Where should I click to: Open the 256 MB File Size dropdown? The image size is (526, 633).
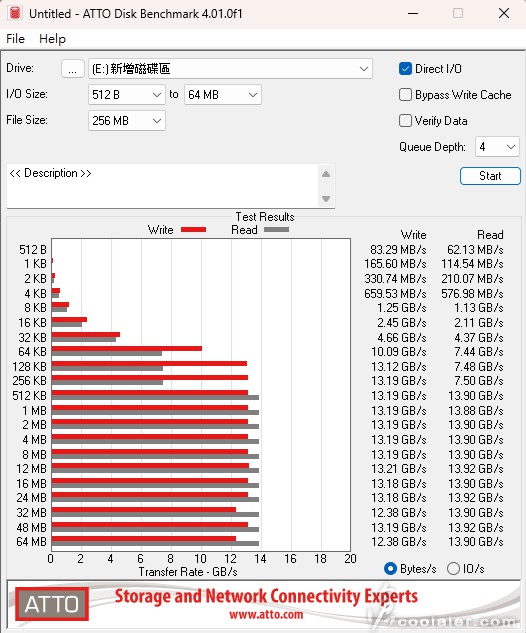127,121
